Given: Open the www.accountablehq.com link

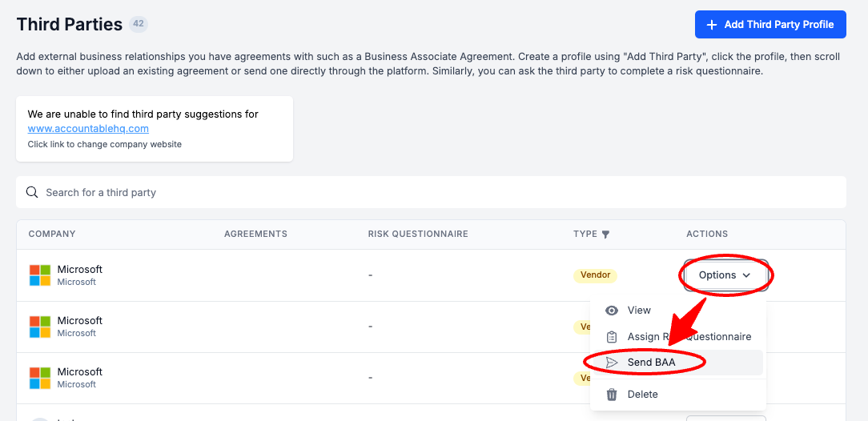Looking at the screenshot, I should tap(88, 129).
